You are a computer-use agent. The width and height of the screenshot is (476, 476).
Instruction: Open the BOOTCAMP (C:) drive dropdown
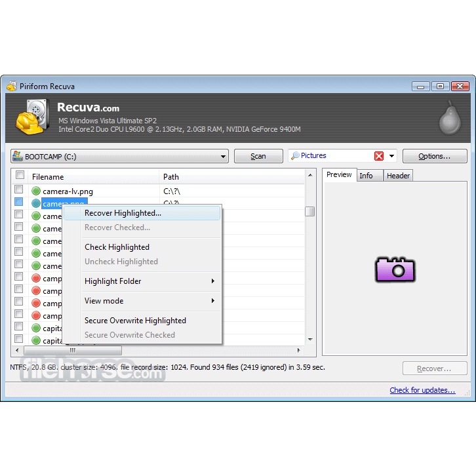pyautogui.click(x=224, y=157)
